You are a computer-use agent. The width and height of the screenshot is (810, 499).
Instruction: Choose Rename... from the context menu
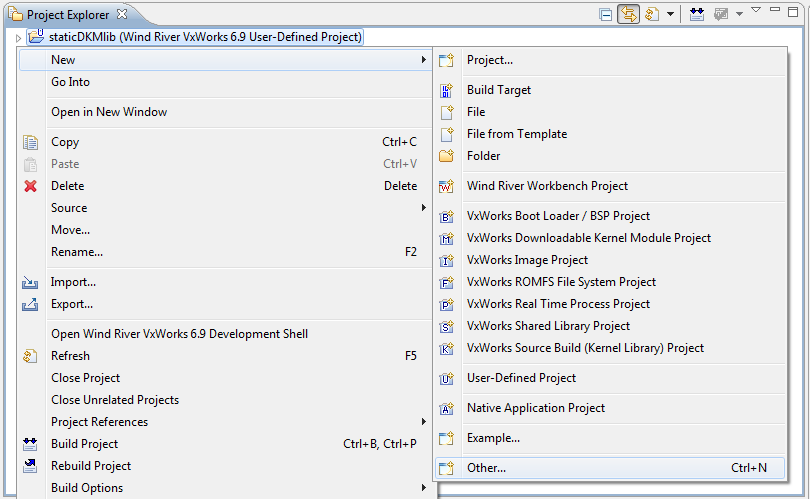[76, 252]
